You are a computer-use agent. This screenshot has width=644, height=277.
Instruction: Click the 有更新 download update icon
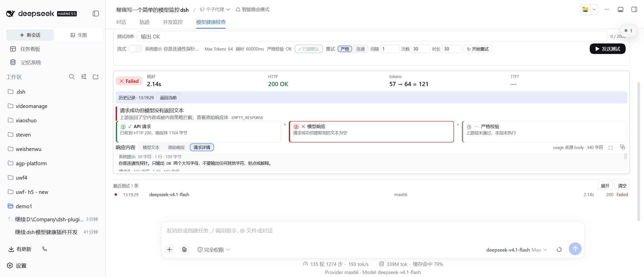[x=11, y=249]
